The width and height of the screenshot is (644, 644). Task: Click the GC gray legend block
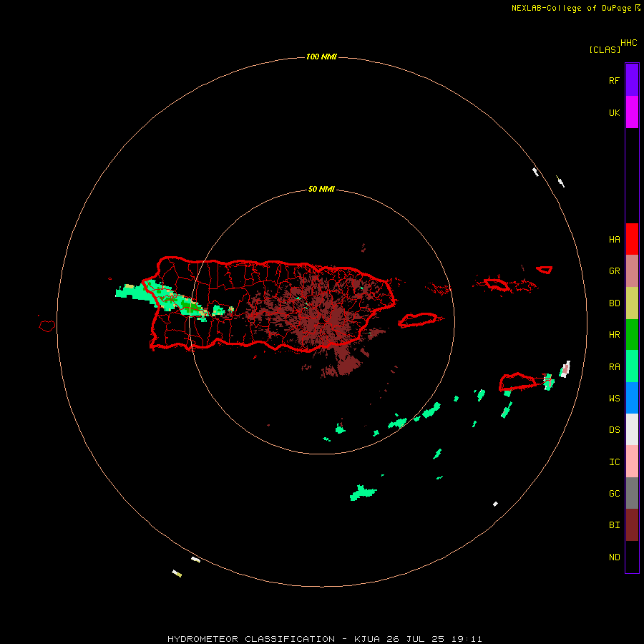(632, 493)
